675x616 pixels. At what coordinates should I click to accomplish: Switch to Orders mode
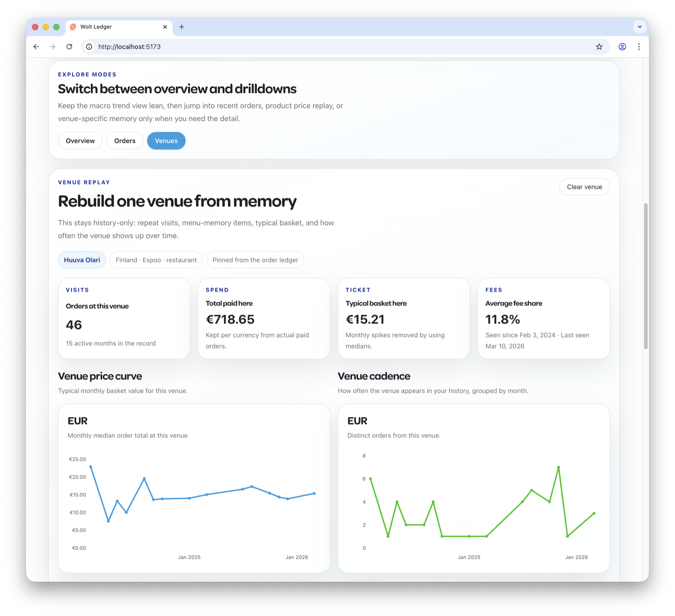pyautogui.click(x=125, y=141)
